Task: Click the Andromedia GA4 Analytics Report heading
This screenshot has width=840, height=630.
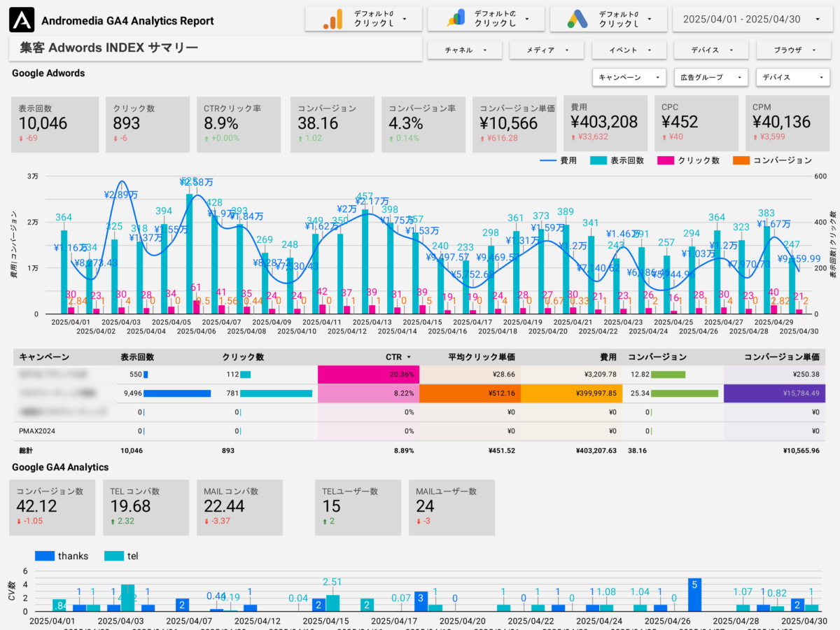Action: click(x=127, y=21)
